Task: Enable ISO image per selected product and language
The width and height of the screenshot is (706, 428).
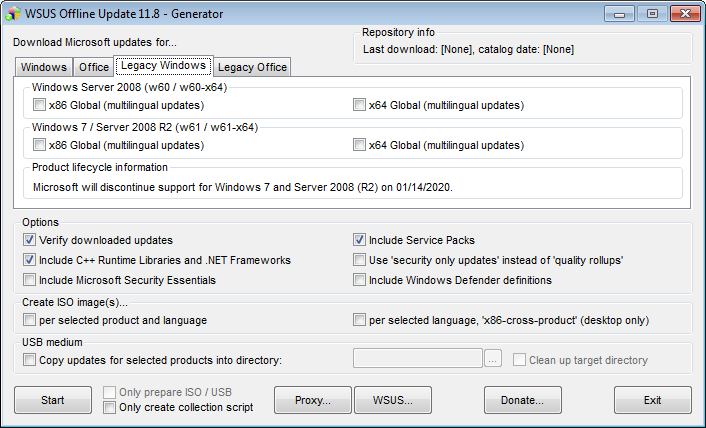Action: 29,320
